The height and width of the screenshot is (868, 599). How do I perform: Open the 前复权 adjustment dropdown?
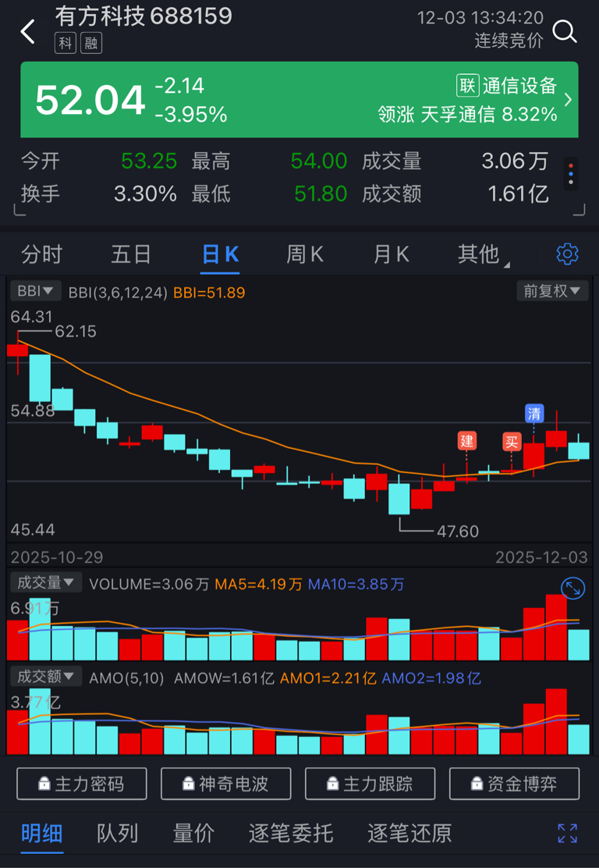[x=552, y=291]
